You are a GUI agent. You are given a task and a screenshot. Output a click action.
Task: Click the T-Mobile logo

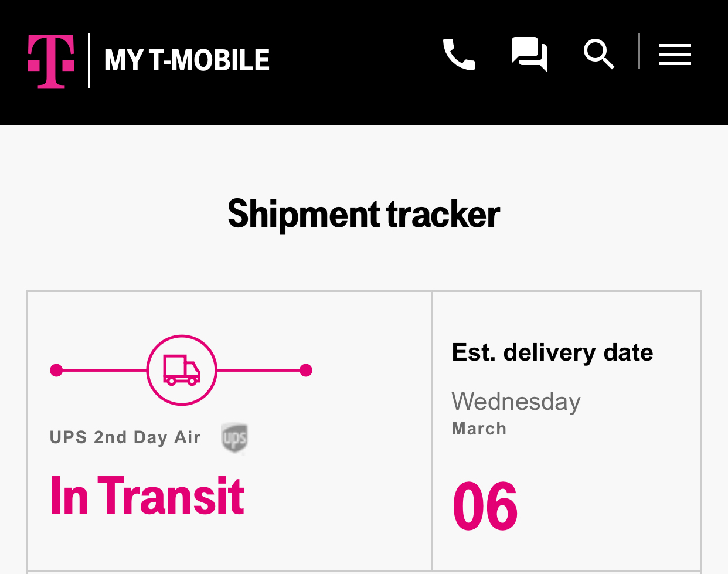click(x=50, y=61)
